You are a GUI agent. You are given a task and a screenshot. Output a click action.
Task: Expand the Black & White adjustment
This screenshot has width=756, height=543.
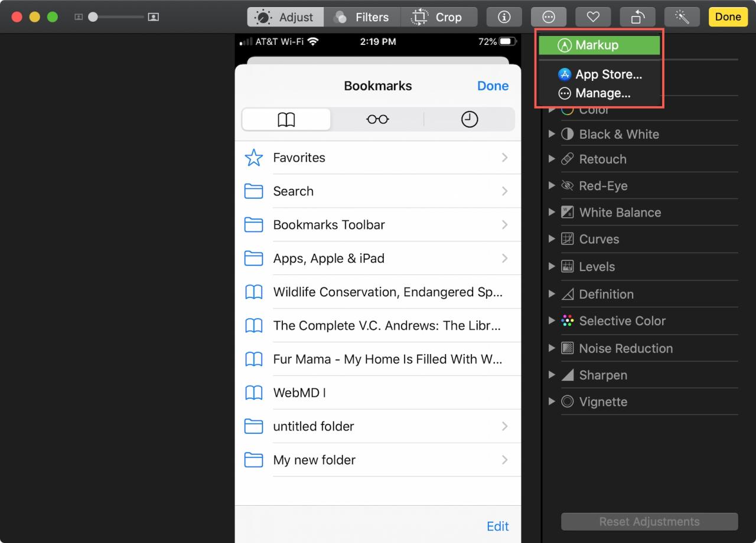point(552,134)
